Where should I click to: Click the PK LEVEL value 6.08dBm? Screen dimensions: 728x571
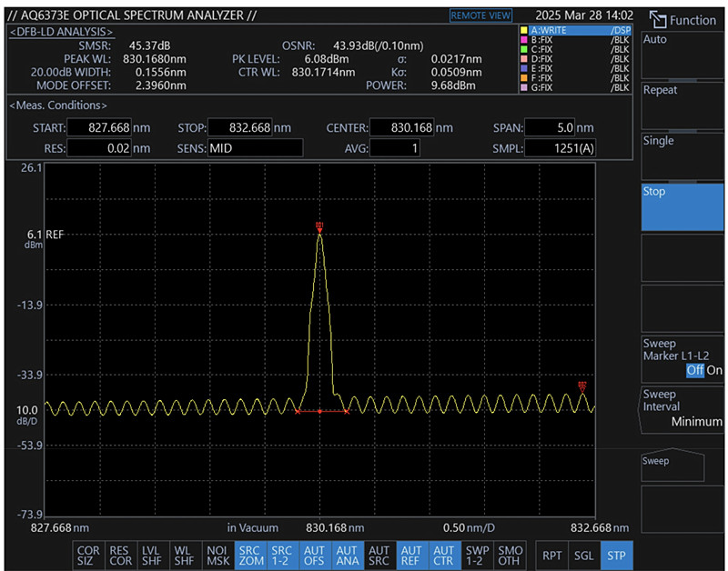pos(327,59)
